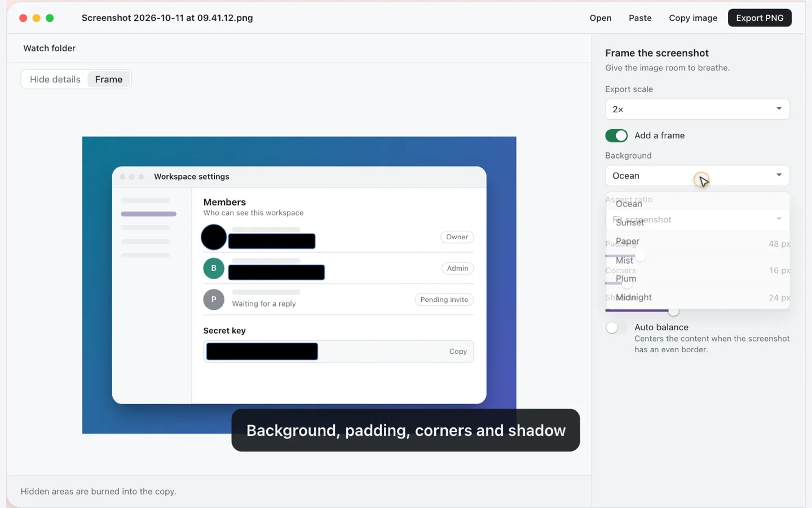
Task: Click the arrow on the Background combo box
Action: point(779,175)
